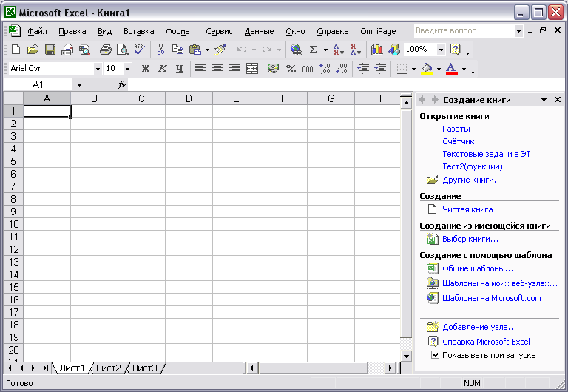The height and width of the screenshot is (392, 568).
Task: Click the insert function fx button
Action: (x=122, y=85)
